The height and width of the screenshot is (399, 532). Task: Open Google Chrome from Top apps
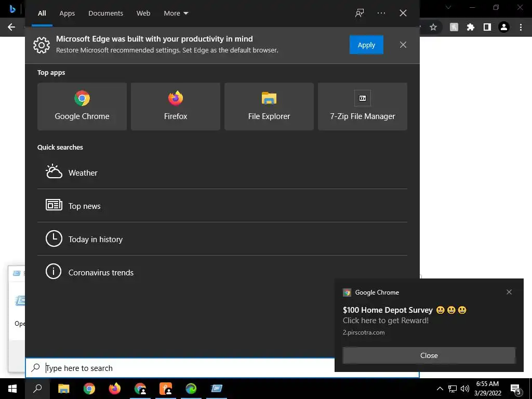pos(82,106)
